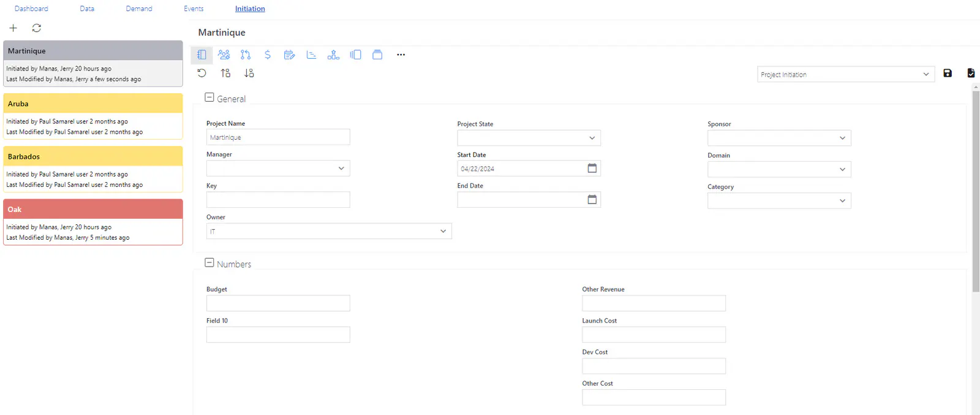Switch to the Data tab
This screenshot has width=980, height=415.
pyautogui.click(x=87, y=9)
